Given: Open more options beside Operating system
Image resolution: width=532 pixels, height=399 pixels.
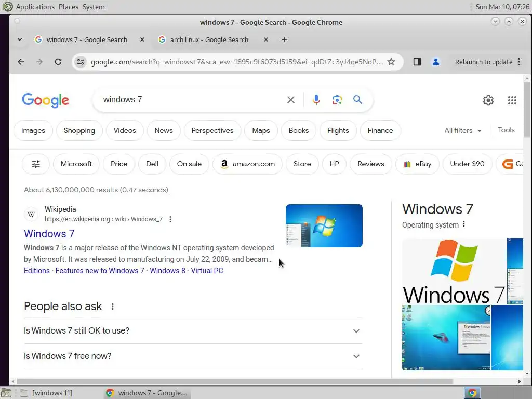Looking at the screenshot, I should coord(464,224).
